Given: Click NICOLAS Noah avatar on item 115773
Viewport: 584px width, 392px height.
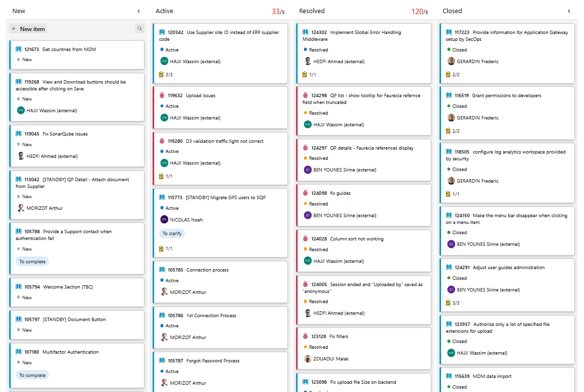Looking at the screenshot, I should 164,220.
